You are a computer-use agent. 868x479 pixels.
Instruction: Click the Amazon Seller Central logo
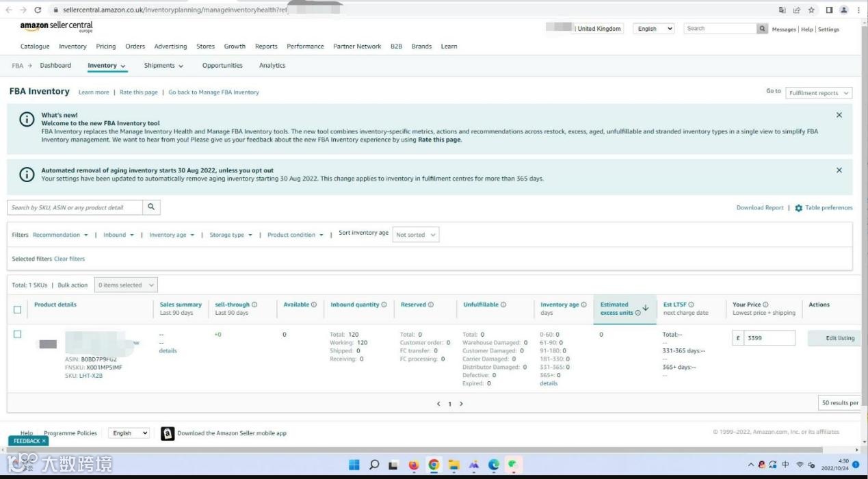click(x=56, y=27)
